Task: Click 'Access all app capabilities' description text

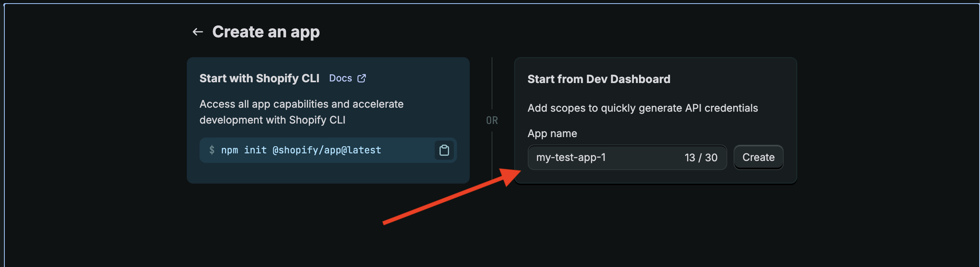Action: [301, 112]
